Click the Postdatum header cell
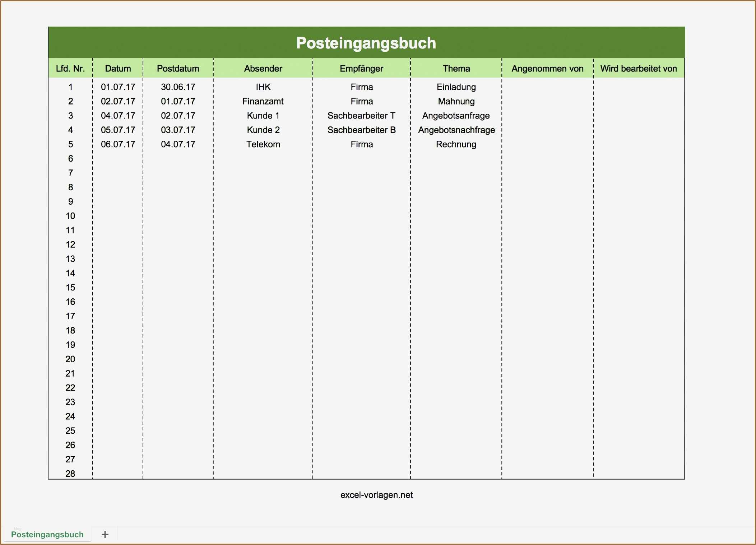The image size is (756, 545). coord(178,69)
